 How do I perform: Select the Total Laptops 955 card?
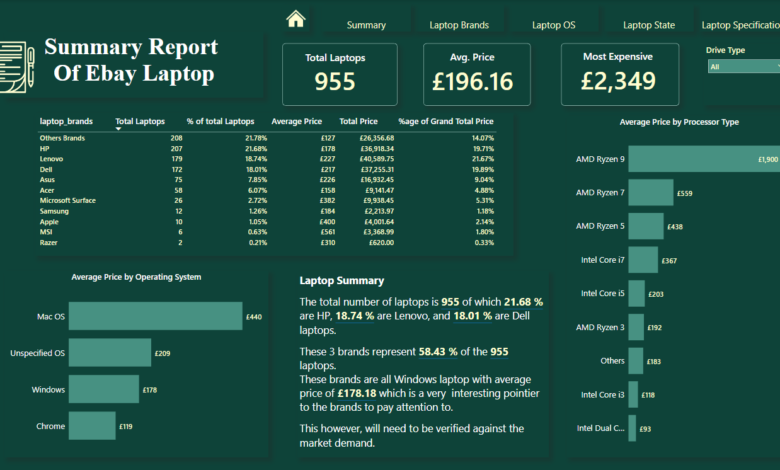(340, 74)
